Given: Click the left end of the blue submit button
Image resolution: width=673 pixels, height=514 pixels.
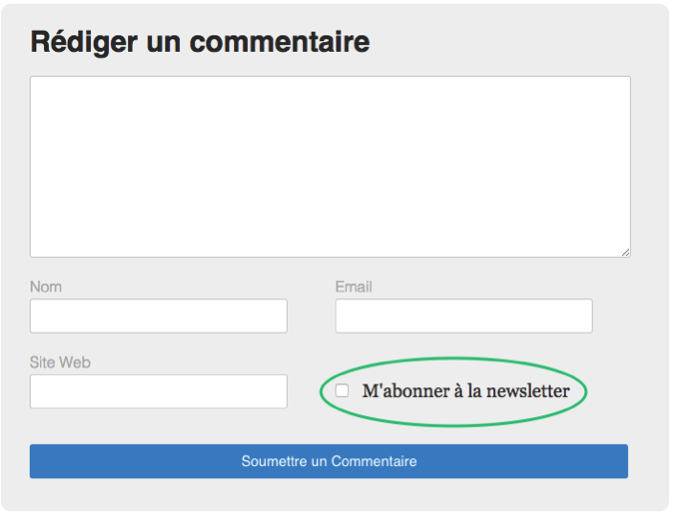Looking at the screenshot, I should pyautogui.click(x=50, y=461).
